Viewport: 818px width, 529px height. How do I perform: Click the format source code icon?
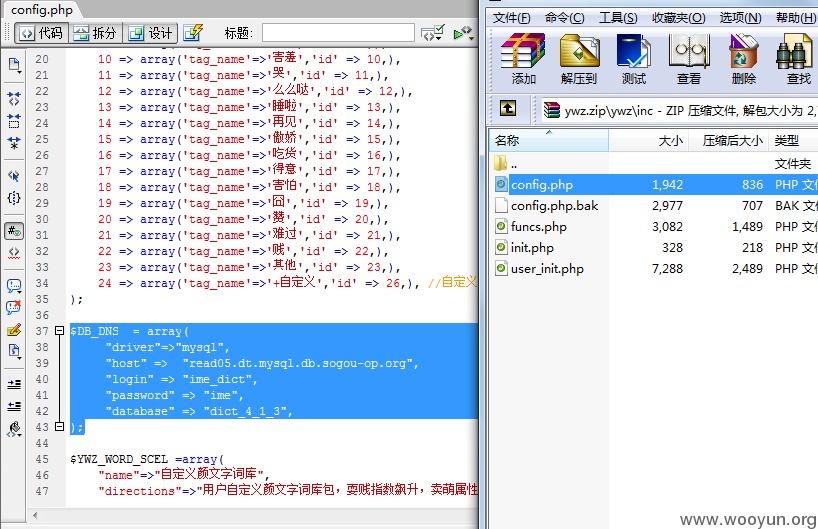[14, 429]
